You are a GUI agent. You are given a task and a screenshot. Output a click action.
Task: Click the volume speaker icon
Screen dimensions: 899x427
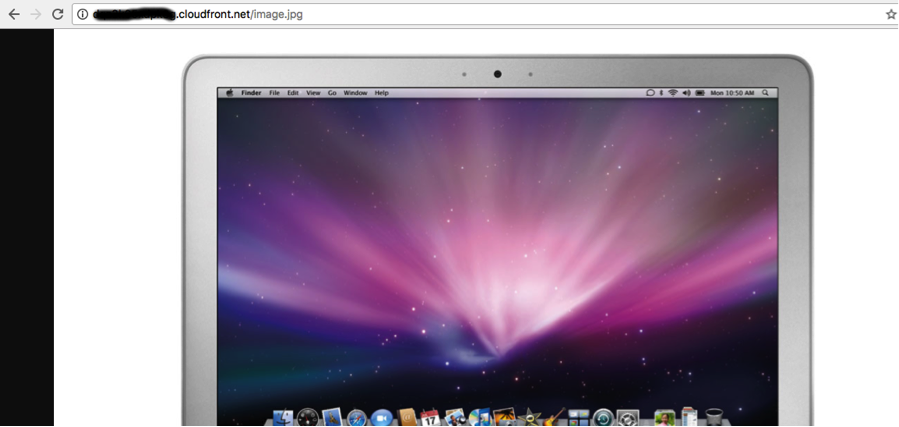[686, 92]
